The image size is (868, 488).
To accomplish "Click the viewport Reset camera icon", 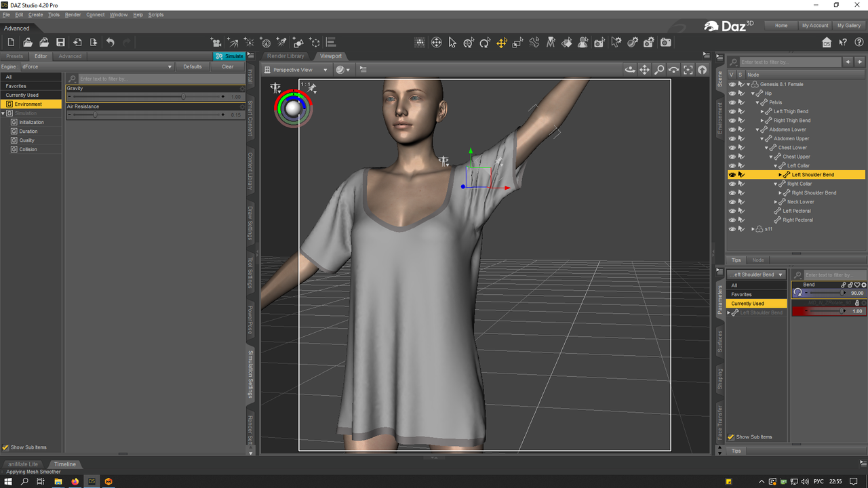I will (703, 69).
